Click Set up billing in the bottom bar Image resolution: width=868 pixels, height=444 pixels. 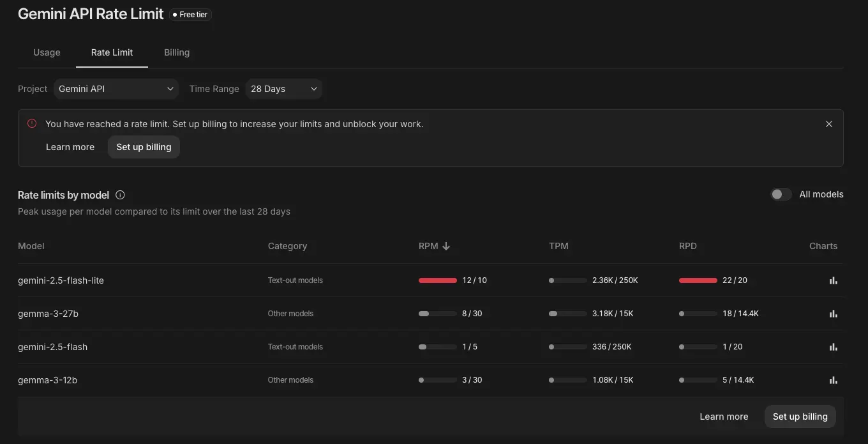coord(800,417)
